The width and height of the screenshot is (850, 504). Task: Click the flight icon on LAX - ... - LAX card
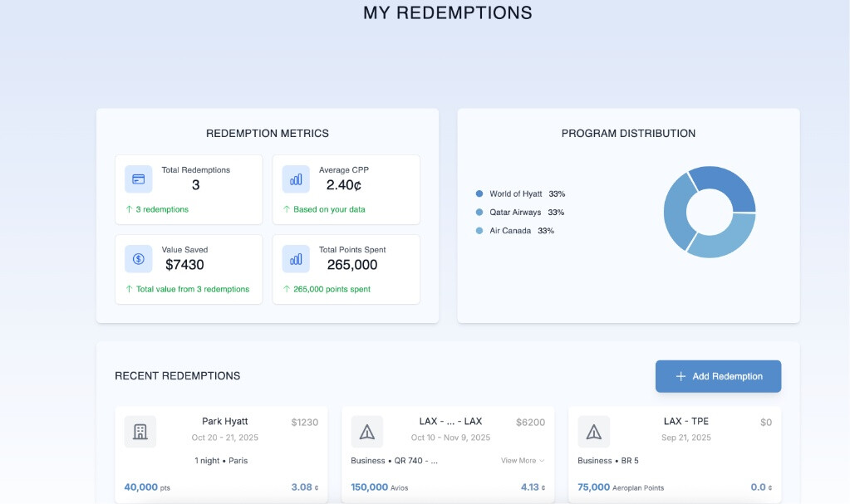(366, 432)
